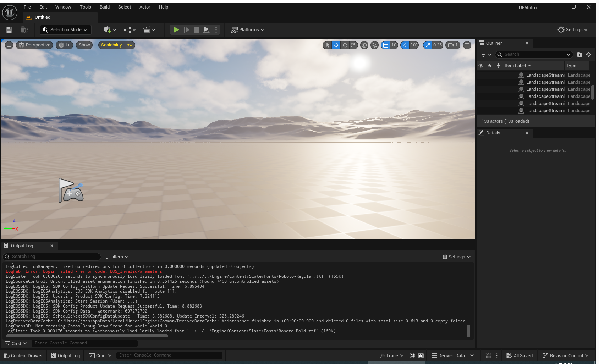Activate the Rotate gizmo tool
This screenshot has height=364, width=599.
pos(345,45)
